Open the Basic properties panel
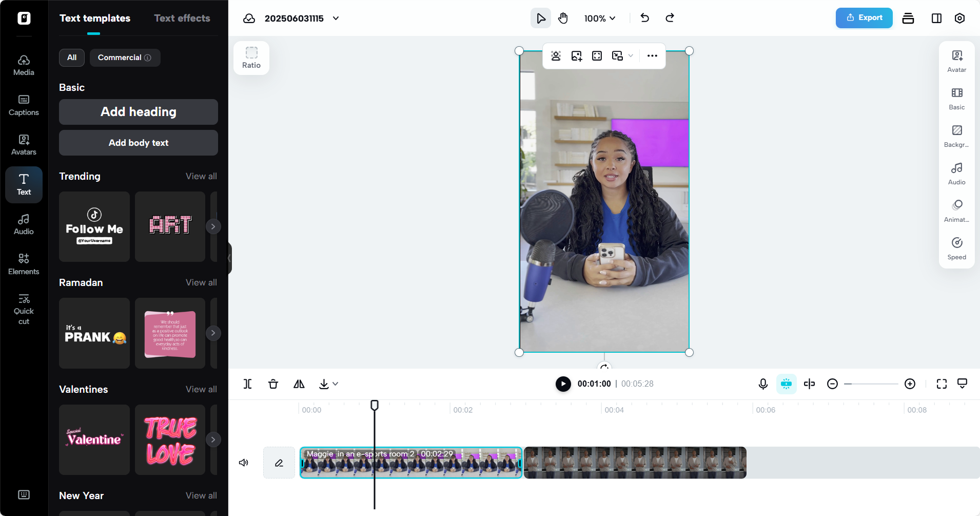Image resolution: width=980 pixels, height=516 pixels. [x=957, y=99]
